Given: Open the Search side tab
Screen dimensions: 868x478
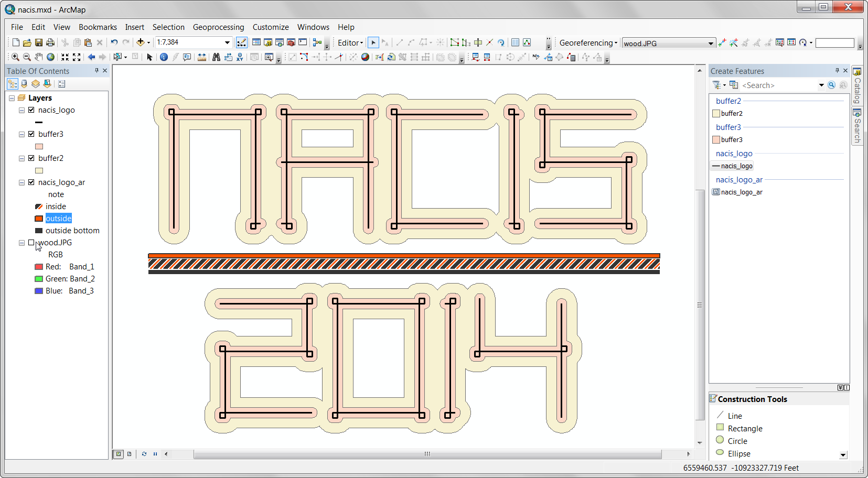Looking at the screenshot, I should tap(857, 126).
